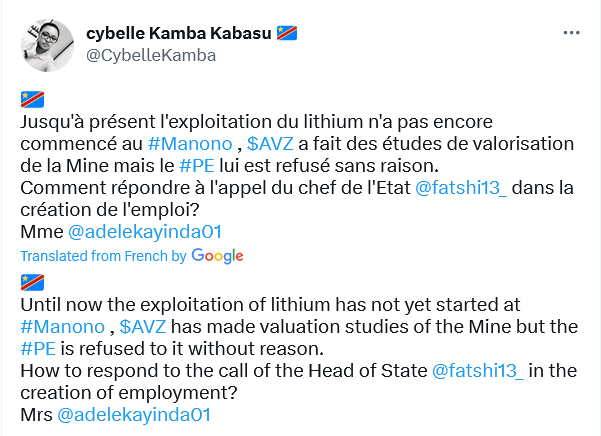Image resolution: width=601 pixels, height=436 pixels.
Task: Visit @fatshi13_ mention in the English translation
Action: coord(478,371)
